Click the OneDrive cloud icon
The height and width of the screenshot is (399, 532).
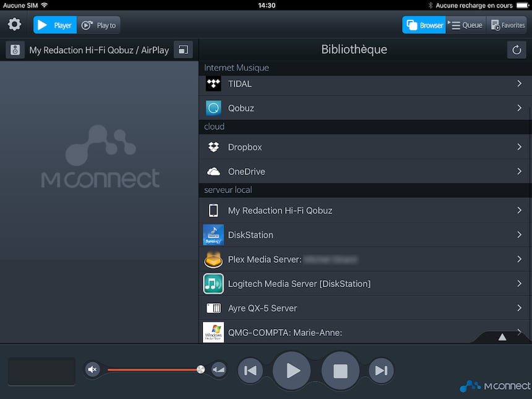point(213,172)
